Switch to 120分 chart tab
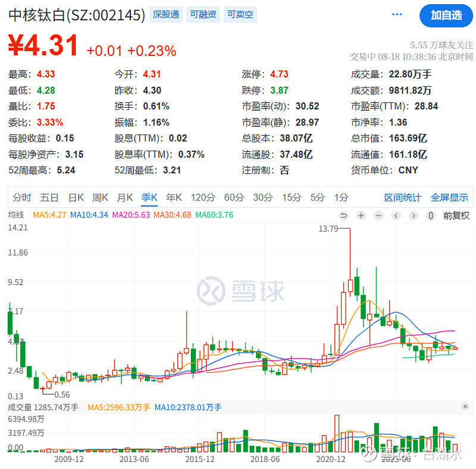The width and height of the screenshot is (476, 469). point(203,198)
